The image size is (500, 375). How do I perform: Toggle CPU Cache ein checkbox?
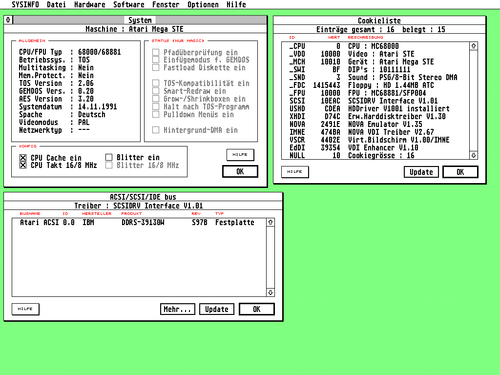coord(23,158)
